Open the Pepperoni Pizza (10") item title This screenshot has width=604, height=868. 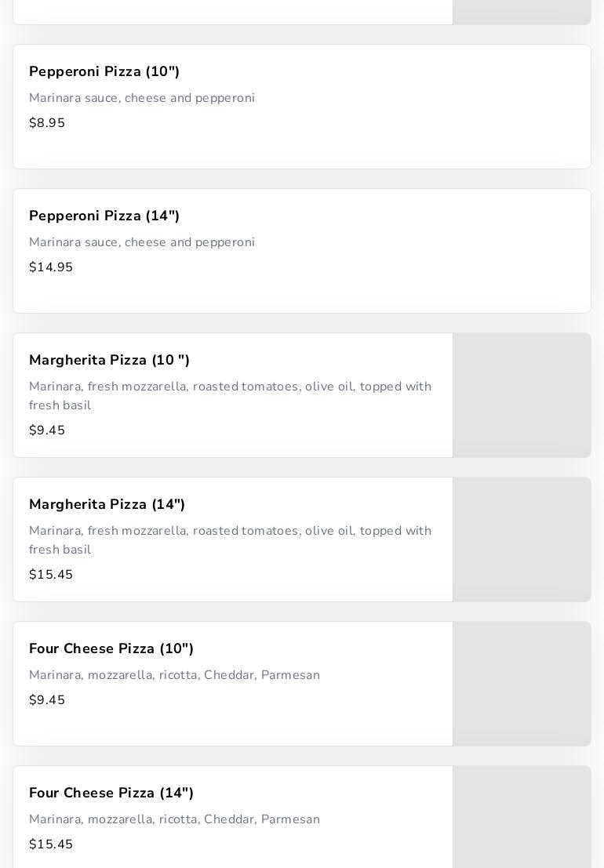104,71
